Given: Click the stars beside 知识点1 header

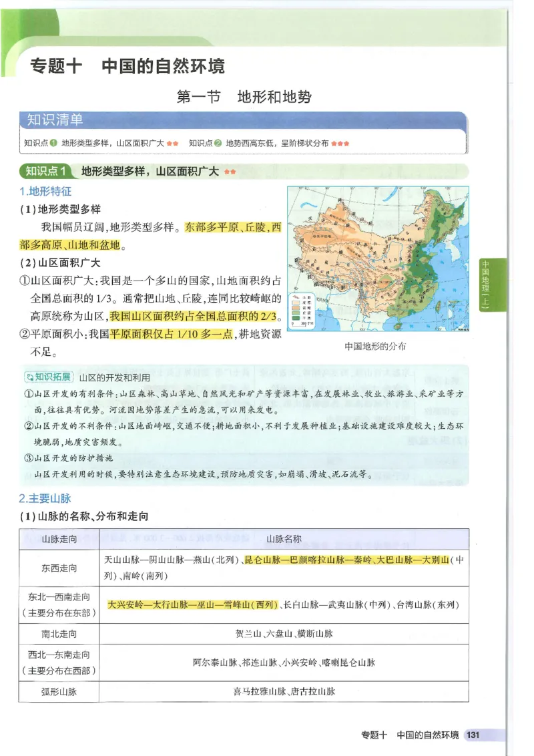Looking at the screenshot, I should click(230, 172).
